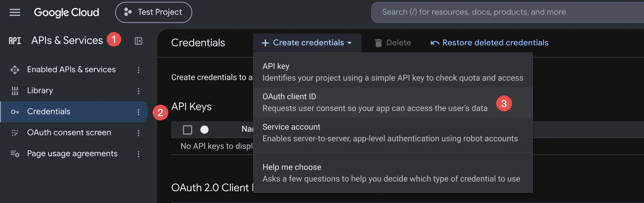Choose Help me choose option
The image size is (644, 203).
click(393, 173)
